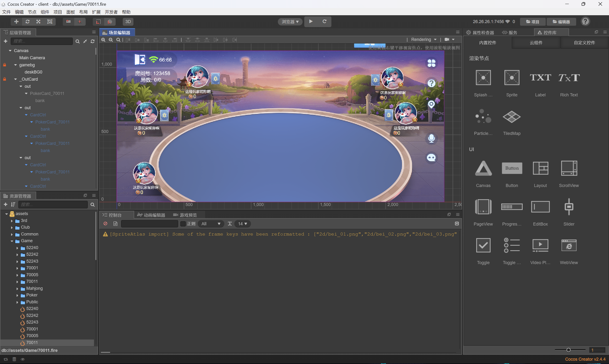Click the preview play button
Viewport: 609px width, 364px height.
311,22
